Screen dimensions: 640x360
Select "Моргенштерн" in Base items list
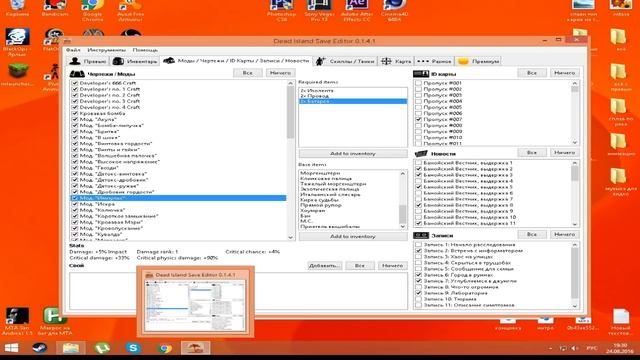coord(349,173)
